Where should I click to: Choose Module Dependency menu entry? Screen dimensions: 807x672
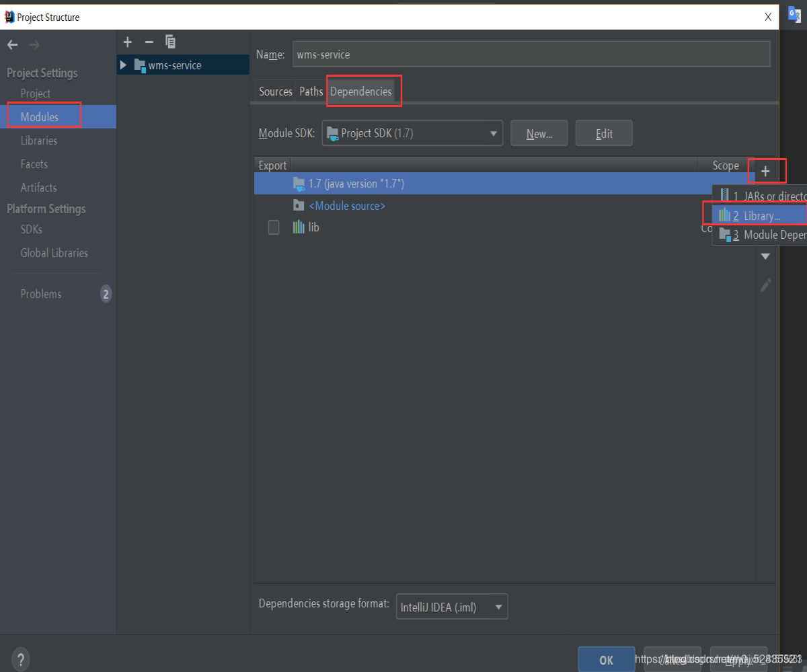[760, 235]
